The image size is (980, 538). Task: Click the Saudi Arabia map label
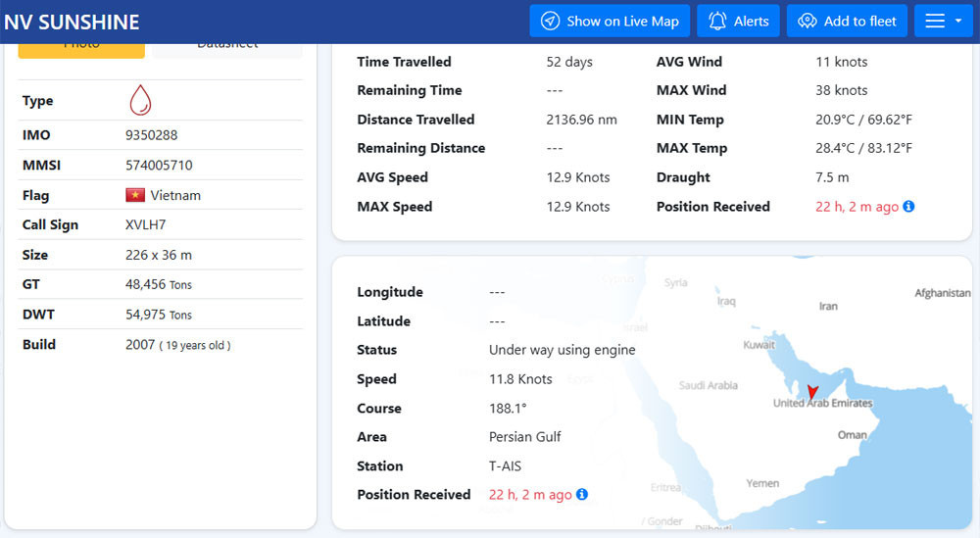[x=708, y=385]
